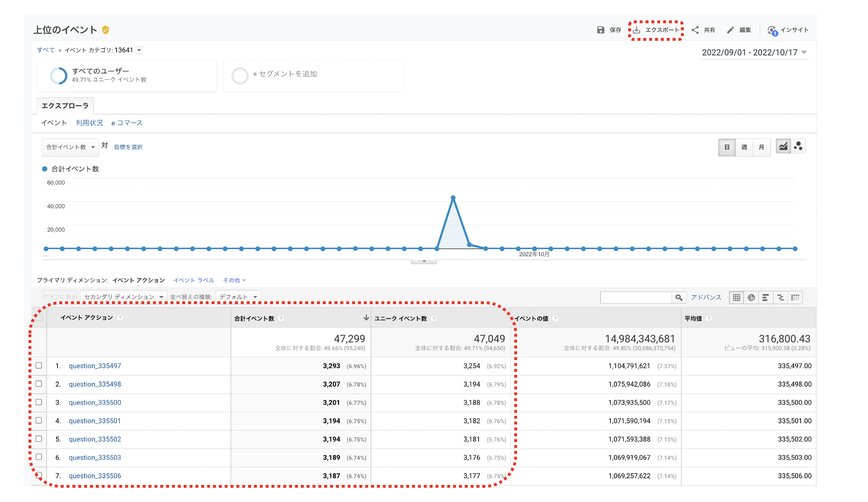Open the Insights (インサイト) icon

772,30
